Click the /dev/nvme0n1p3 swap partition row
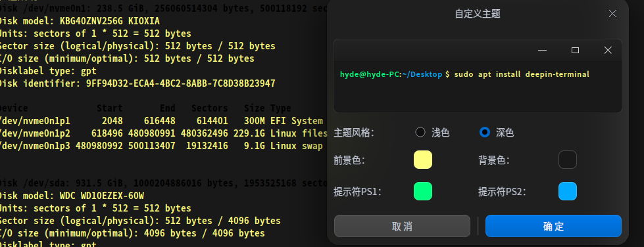Viewport: 644px width, 247px height. pos(161,146)
